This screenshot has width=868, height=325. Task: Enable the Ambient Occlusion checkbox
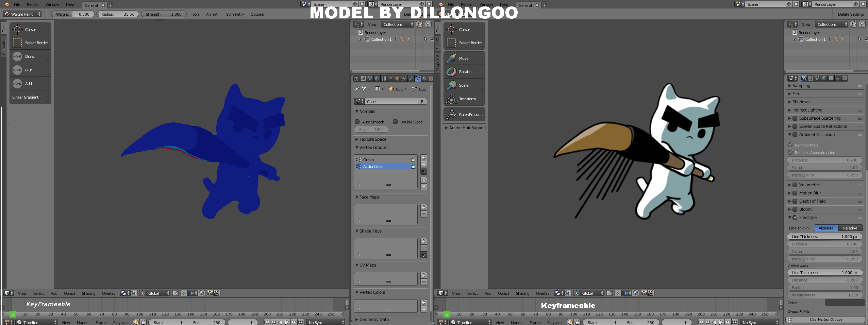click(x=795, y=135)
